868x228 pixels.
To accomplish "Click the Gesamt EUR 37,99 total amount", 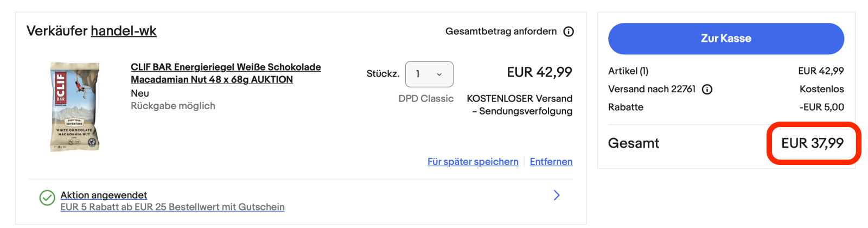I will (x=812, y=143).
